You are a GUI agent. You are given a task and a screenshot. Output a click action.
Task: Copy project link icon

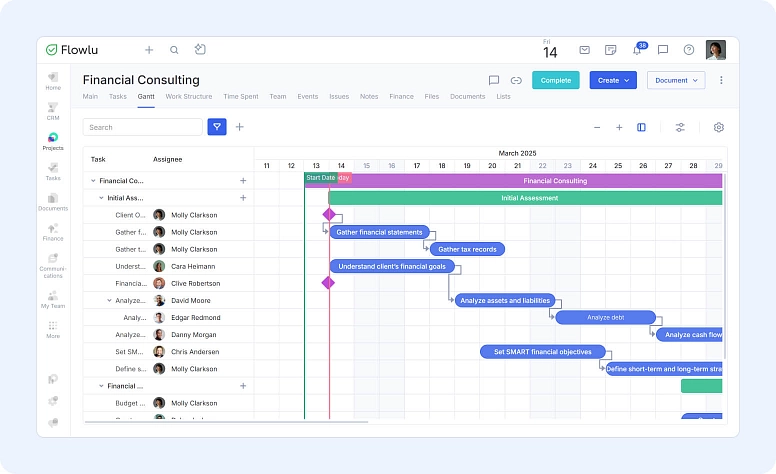pyautogui.click(x=516, y=80)
